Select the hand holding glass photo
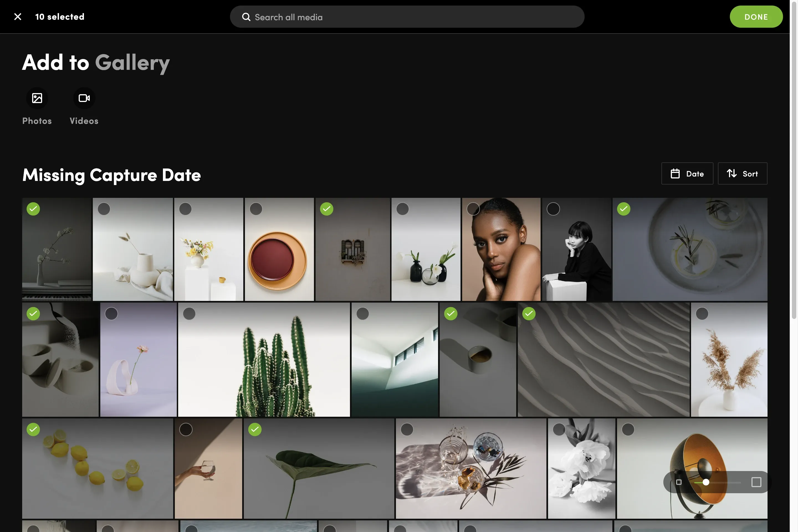Image resolution: width=798 pixels, height=532 pixels. 186,429
